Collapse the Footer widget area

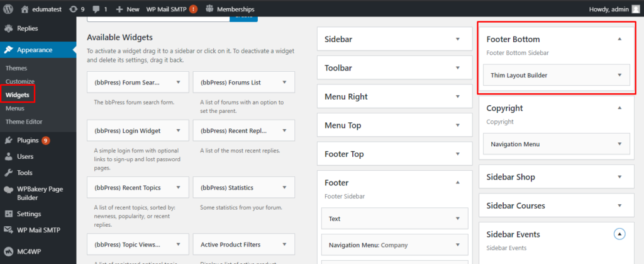point(458,183)
